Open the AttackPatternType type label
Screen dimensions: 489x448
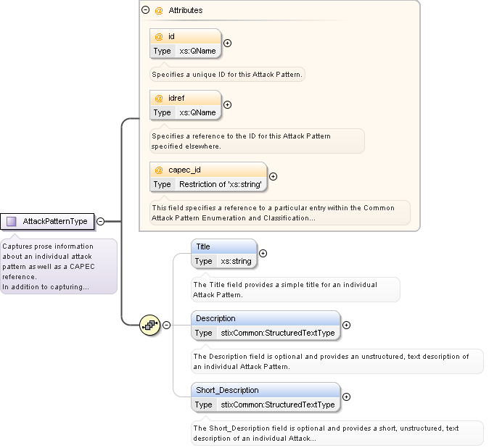coord(55,221)
